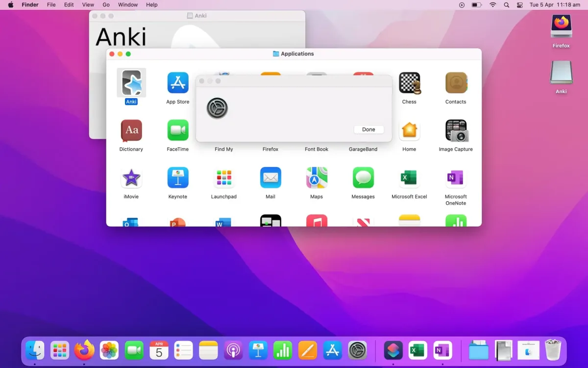Screen dimensions: 588x368
Task: Open App Store from the Dock
Action: point(333,350)
